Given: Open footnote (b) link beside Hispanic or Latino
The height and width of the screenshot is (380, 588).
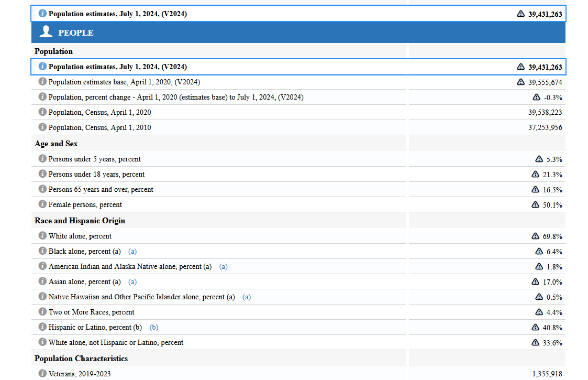Looking at the screenshot, I should click(x=153, y=327).
